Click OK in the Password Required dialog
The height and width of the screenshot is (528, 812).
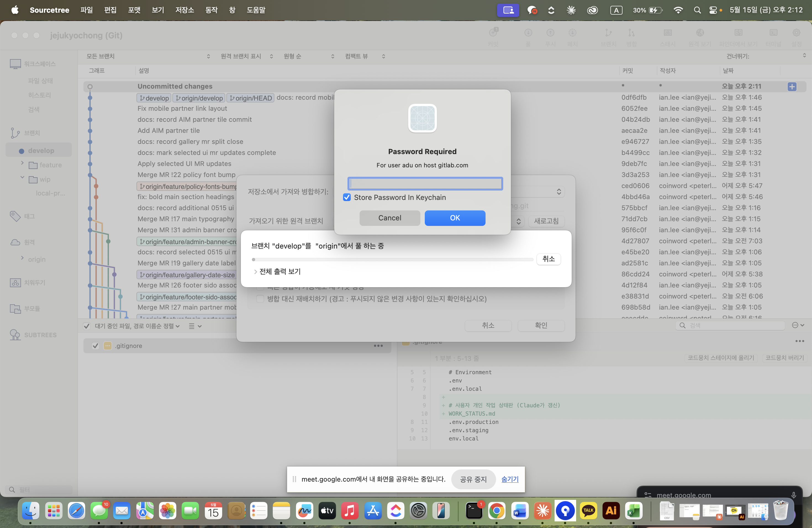tap(455, 218)
